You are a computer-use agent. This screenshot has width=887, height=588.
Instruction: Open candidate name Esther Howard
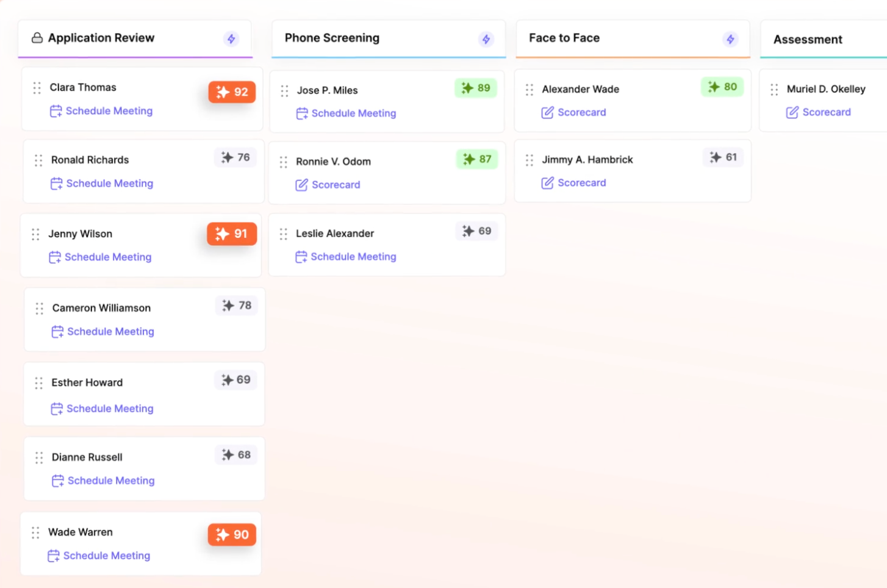[x=87, y=382]
